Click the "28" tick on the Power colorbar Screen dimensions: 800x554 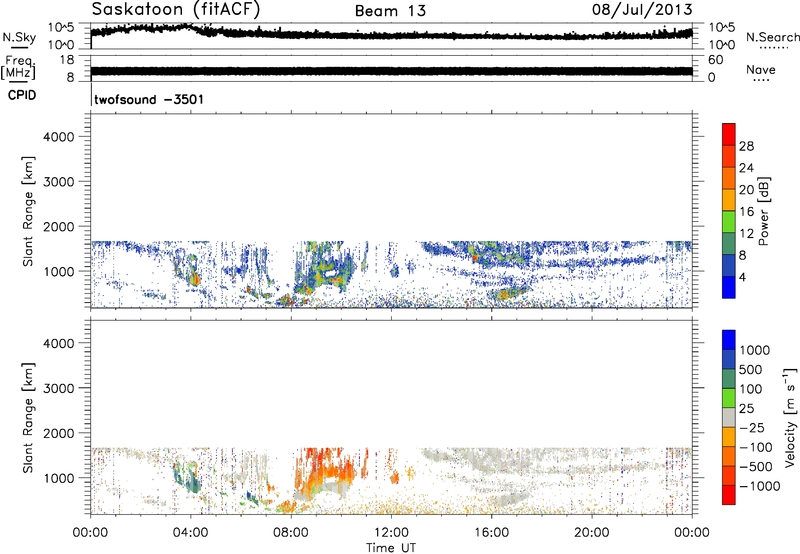[x=746, y=146]
